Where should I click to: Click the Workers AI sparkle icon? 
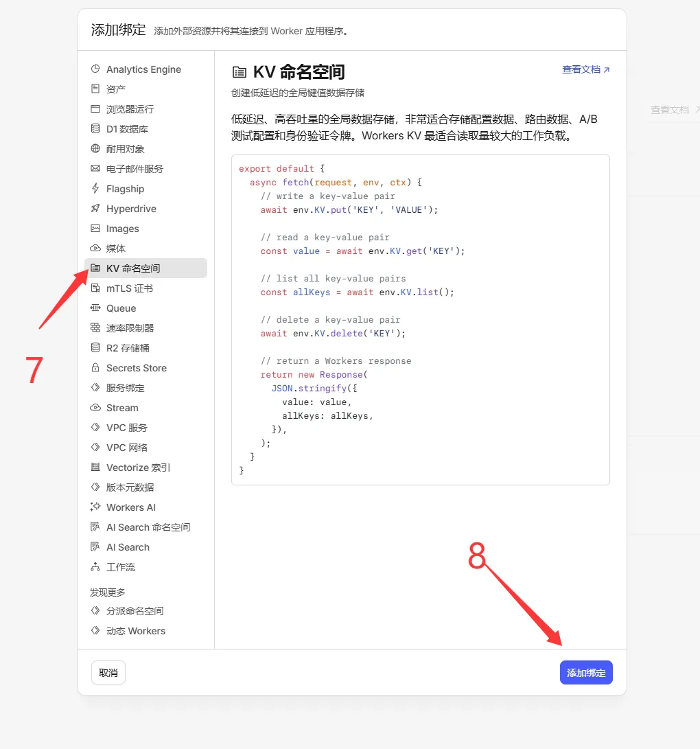click(95, 507)
